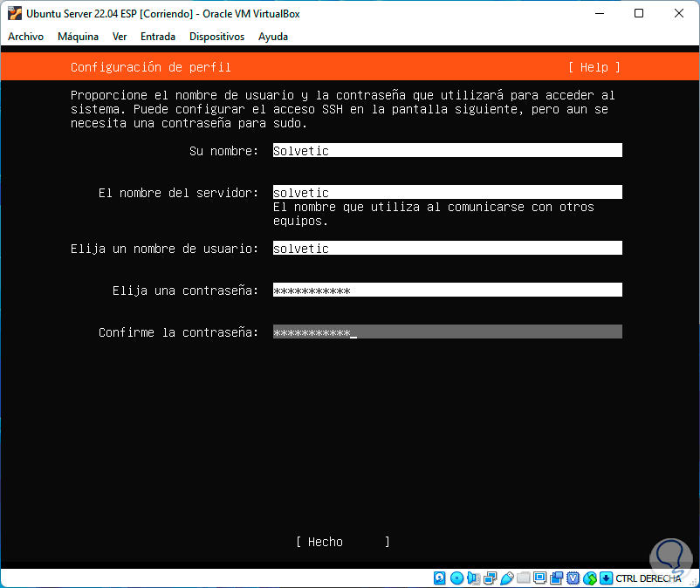Focus the username input field

tap(448, 248)
